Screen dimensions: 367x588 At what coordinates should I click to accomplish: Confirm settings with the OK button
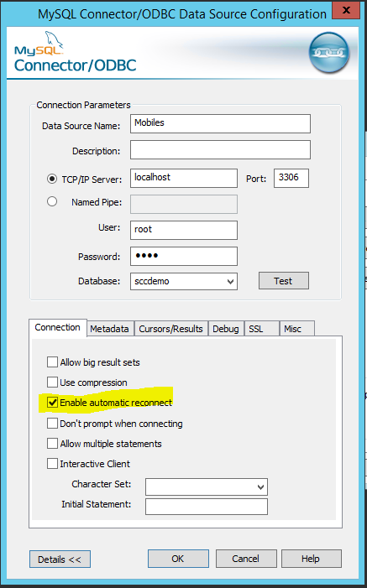coord(178,559)
